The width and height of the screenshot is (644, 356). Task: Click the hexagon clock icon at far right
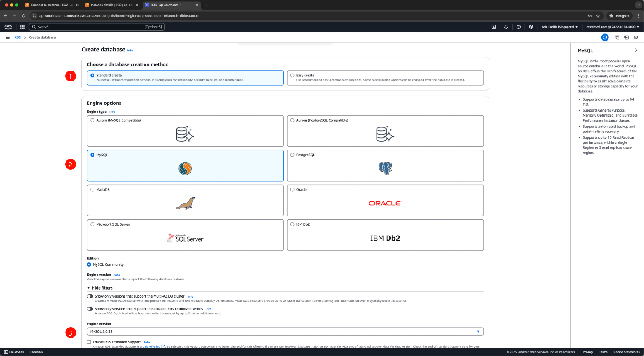pyautogui.click(x=636, y=37)
